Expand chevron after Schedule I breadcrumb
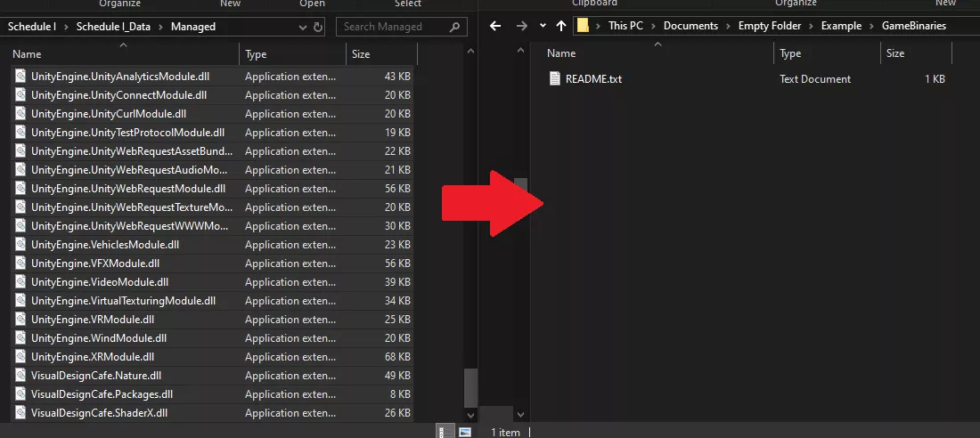 [67, 27]
